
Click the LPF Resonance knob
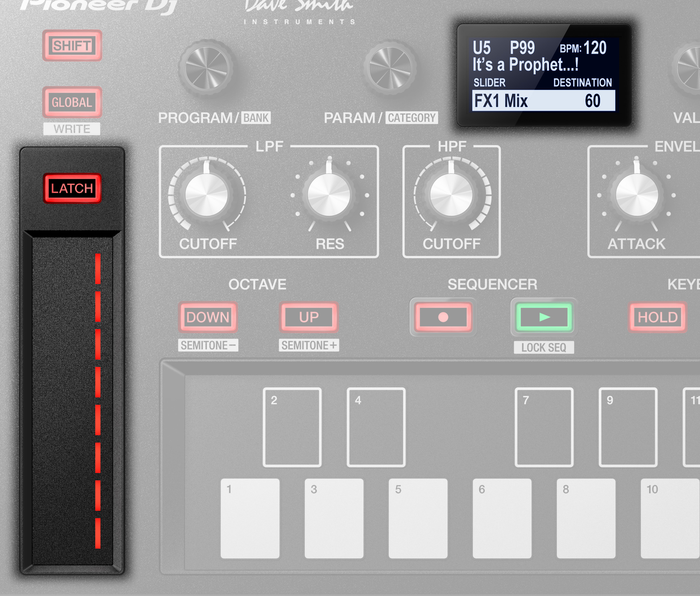(x=329, y=195)
